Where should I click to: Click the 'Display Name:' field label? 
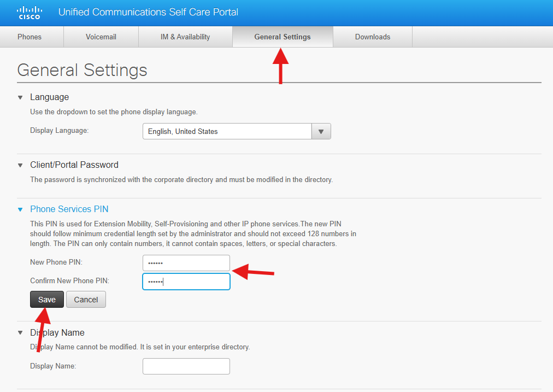(x=53, y=366)
